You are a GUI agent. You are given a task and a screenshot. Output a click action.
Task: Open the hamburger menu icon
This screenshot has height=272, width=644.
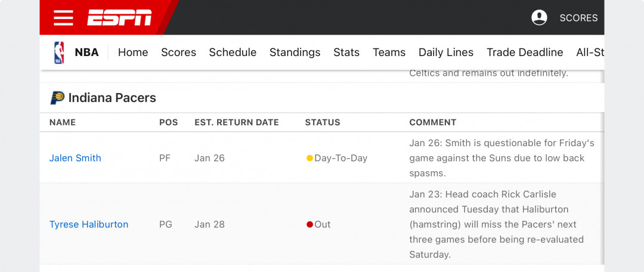click(x=63, y=18)
